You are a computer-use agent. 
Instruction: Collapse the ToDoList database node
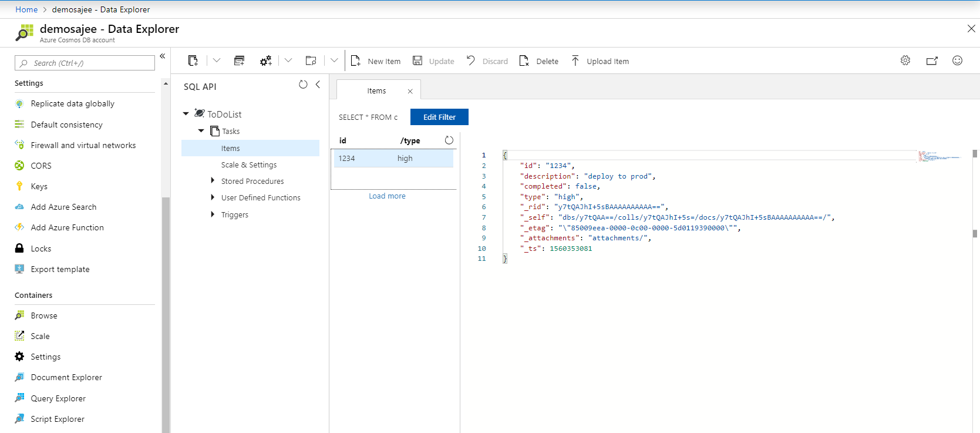click(x=186, y=114)
